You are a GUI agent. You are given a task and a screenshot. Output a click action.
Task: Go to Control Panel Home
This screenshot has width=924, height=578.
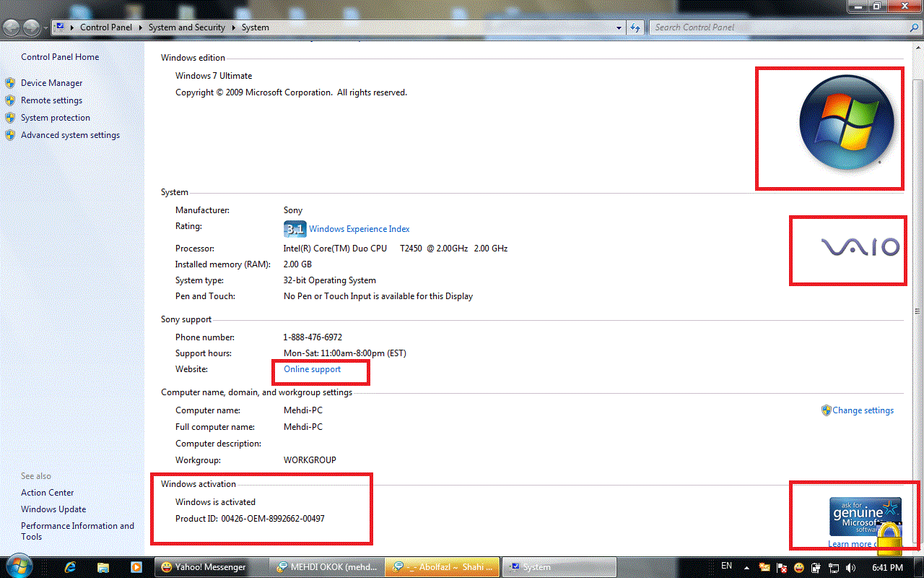click(60, 57)
